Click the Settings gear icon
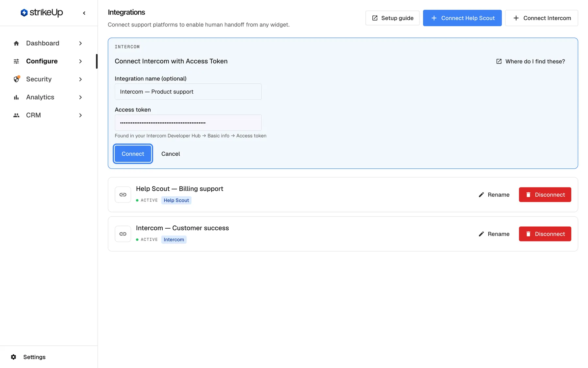Viewport: 588px width, 368px height. 13,357
